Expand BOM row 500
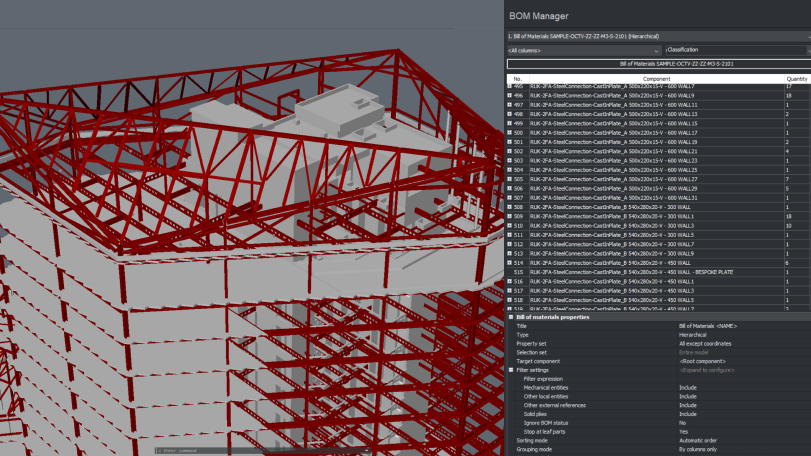811x456 pixels. click(x=509, y=133)
